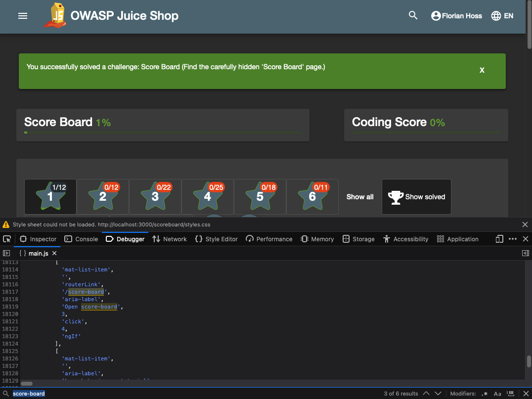This screenshot has height=399, width=532.
Task: Toggle the Show solved trophy button
Action: click(416, 197)
